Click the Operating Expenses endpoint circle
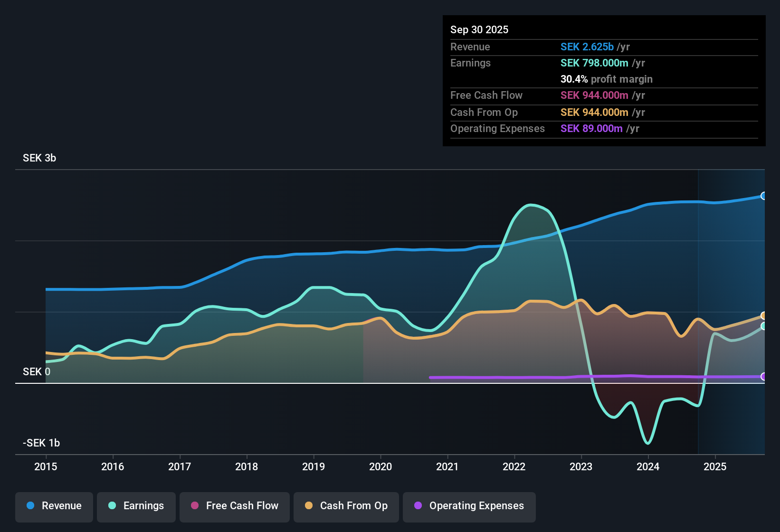Image resolution: width=780 pixels, height=532 pixels. (x=764, y=377)
